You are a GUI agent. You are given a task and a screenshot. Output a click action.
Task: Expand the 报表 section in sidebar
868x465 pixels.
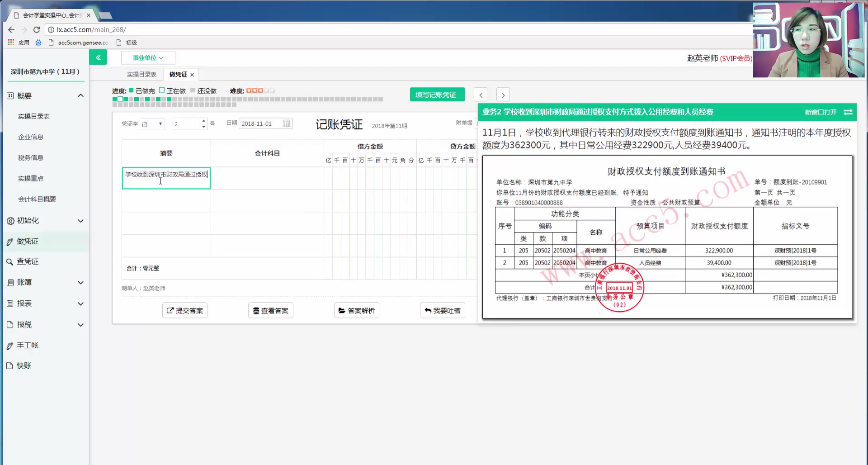[25, 303]
